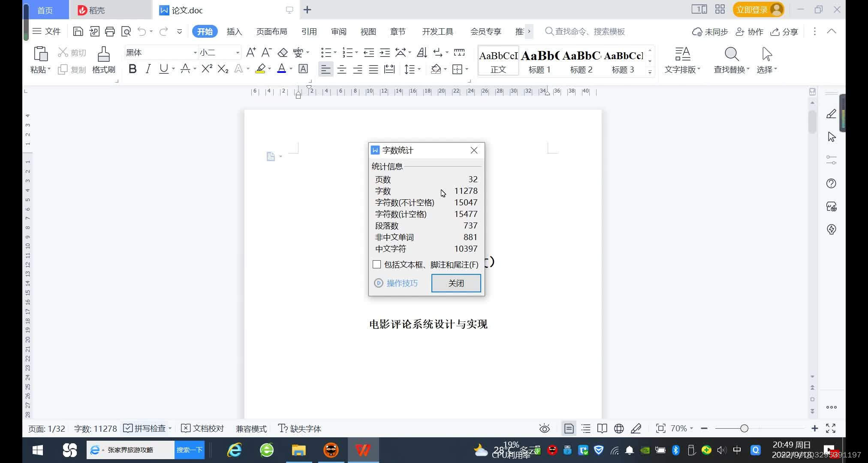Expand more ribbon tabs chevron

point(529,31)
